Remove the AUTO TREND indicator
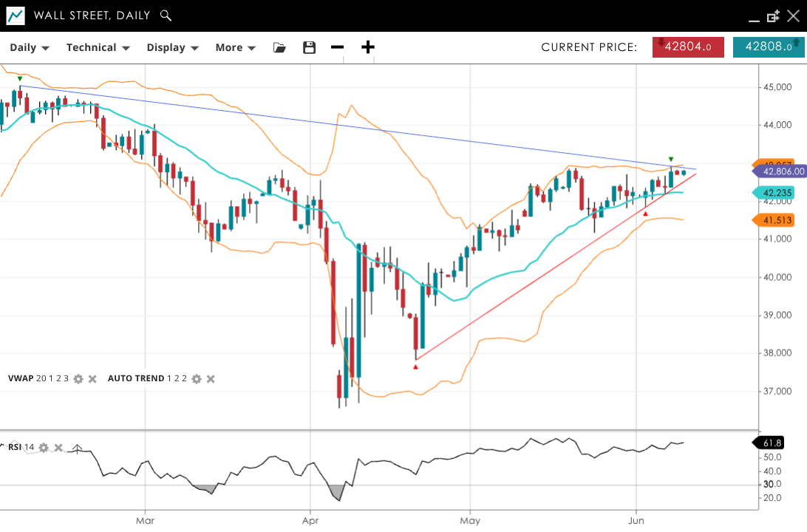Viewport: 807px width, 532px height. [x=211, y=379]
